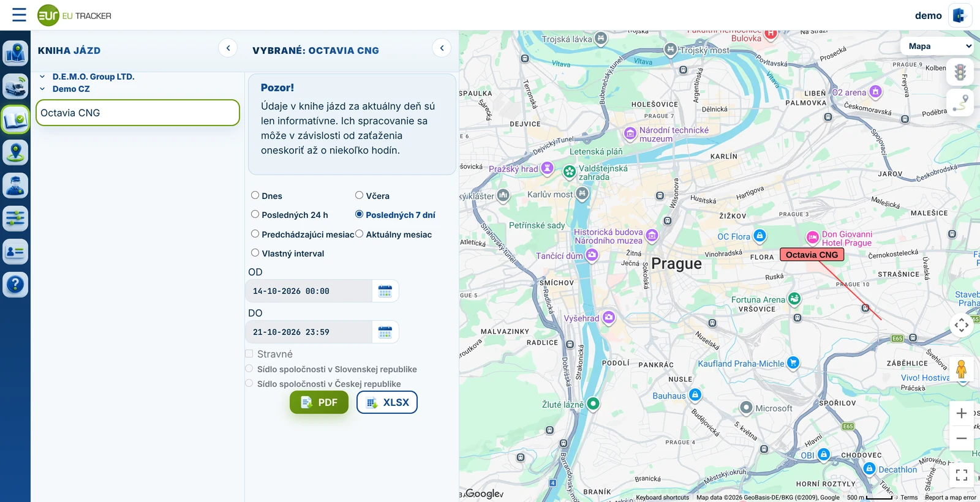
Task: Select the Včera radio option
Action: click(x=359, y=195)
